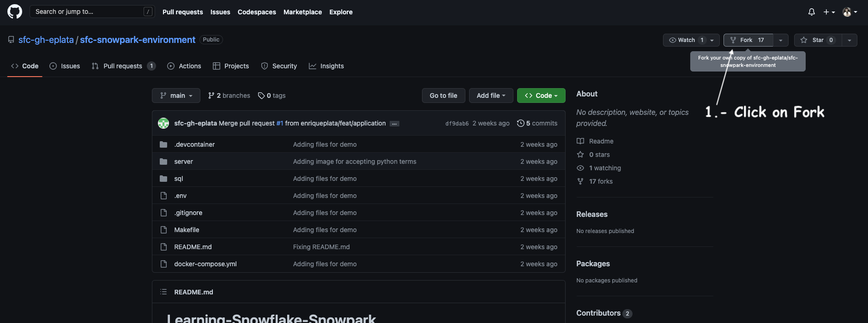
Task: Expand the Star lists dropdown arrow
Action: coord(850,40)
